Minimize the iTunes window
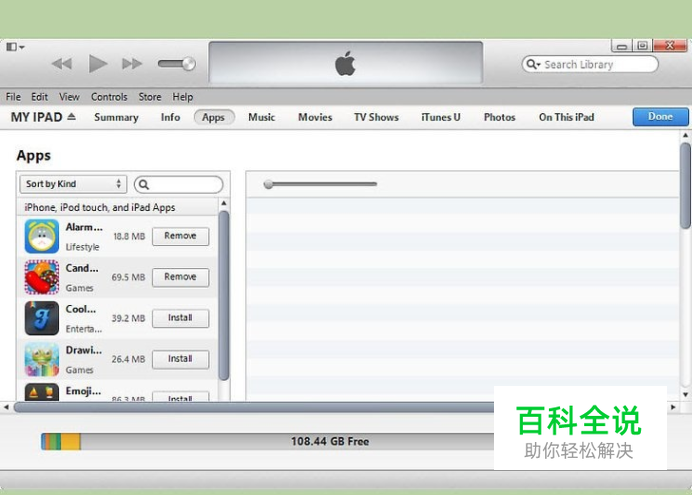The image size is (692, 495). coord(622,46)
